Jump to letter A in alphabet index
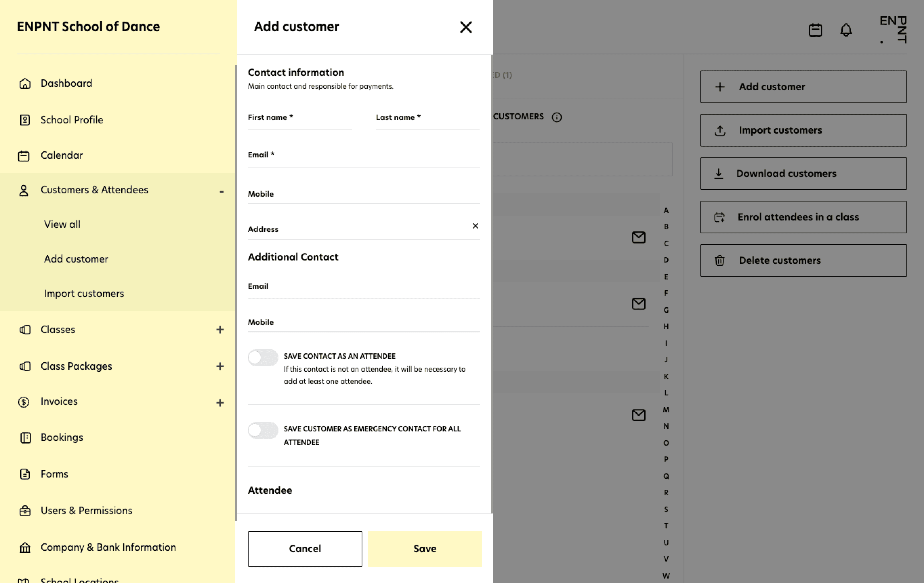This screenshot has height=583, width=924. tap(666, 210)
